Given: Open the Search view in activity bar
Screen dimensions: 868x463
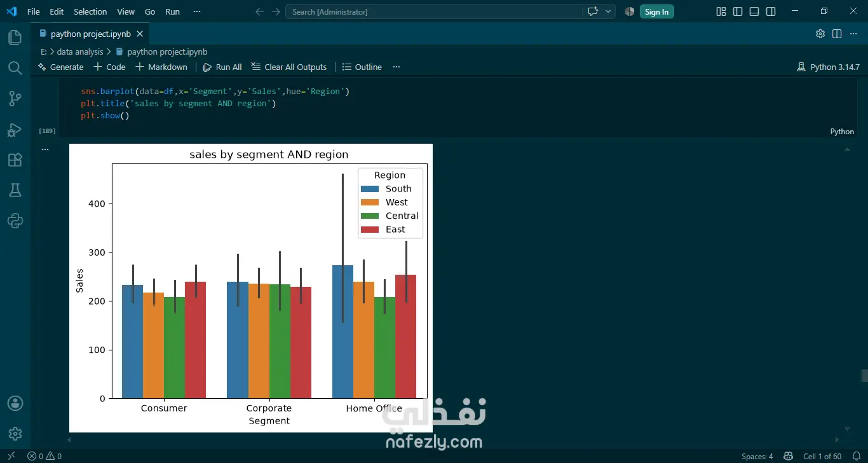Looking at the screenshot, I should [x=15, y=68].
